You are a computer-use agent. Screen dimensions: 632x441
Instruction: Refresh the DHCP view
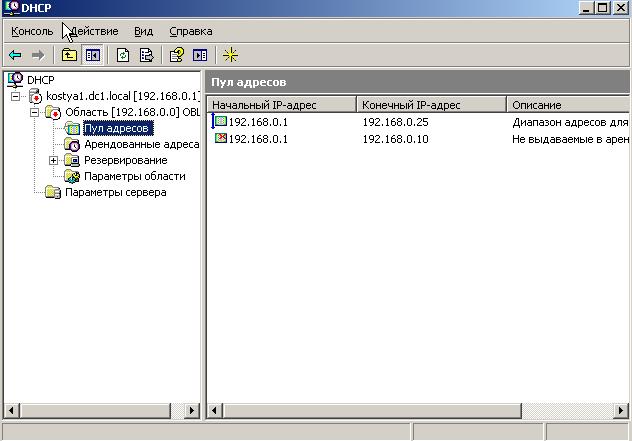tap(123, 55)
